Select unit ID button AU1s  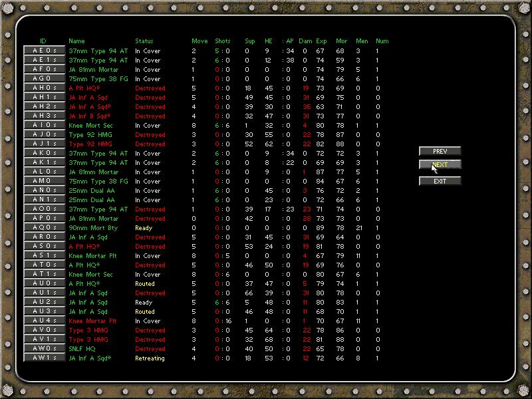(x=44, y=293)
